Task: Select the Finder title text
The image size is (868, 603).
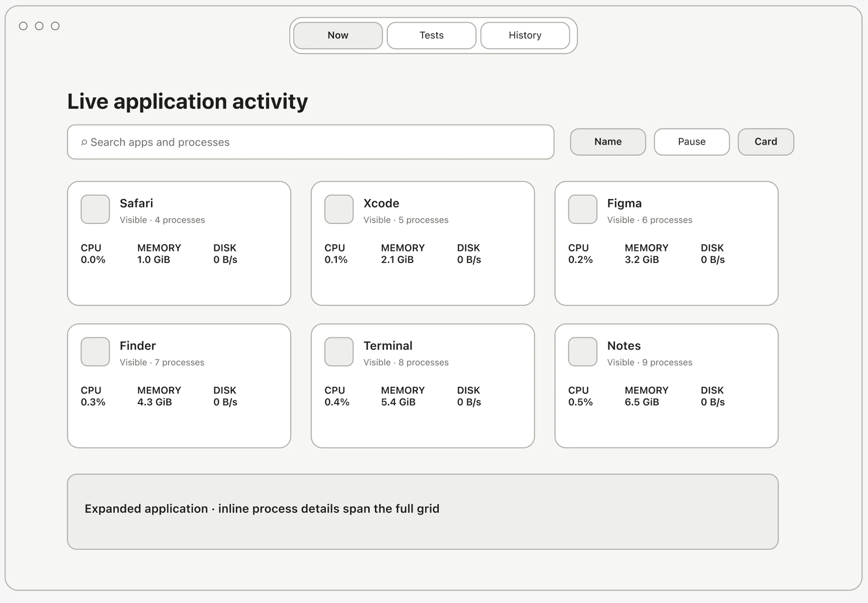Action: [138, 346]
